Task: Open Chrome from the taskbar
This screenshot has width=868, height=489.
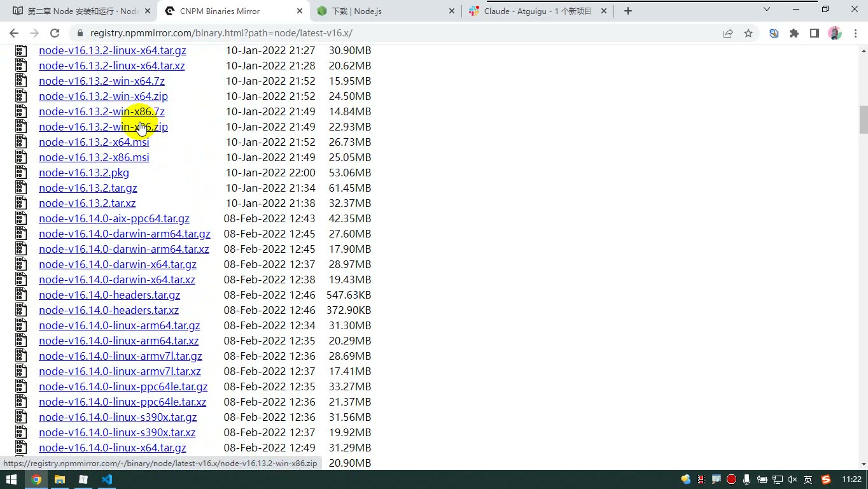Action: click(36, 479)
